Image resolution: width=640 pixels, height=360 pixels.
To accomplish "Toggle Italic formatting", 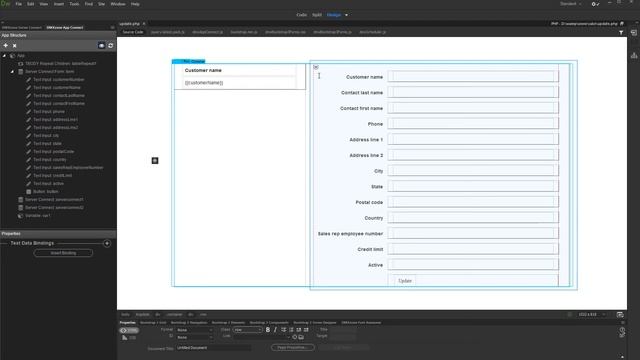I will pyautogui.click(x=276, y=330).
